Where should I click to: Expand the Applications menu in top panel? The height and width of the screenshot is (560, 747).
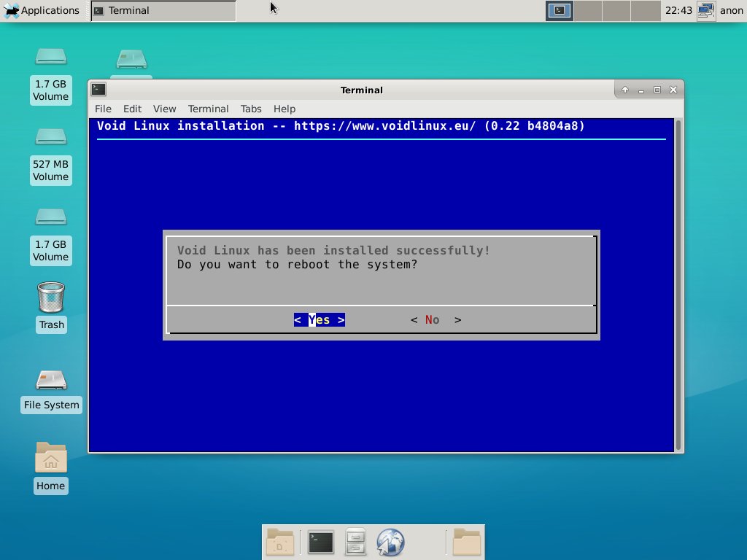click(x=42, y=10)
